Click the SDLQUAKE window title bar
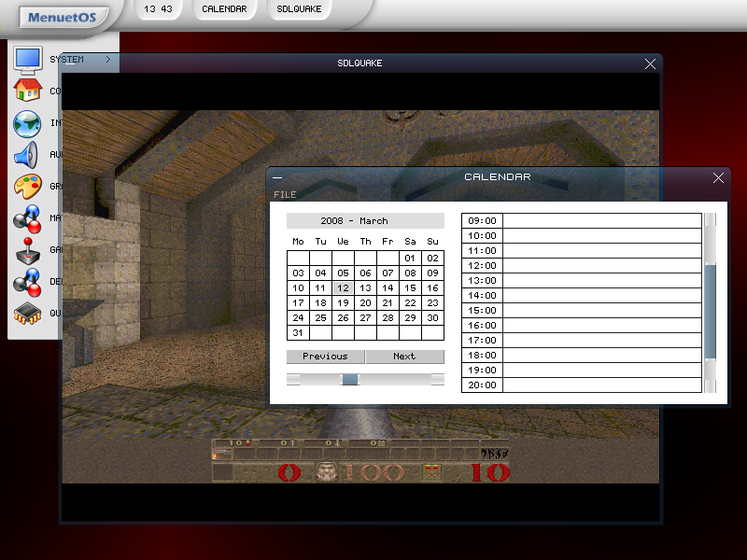Viewport: 747px width, 560px height. click(x=359, y=63)
